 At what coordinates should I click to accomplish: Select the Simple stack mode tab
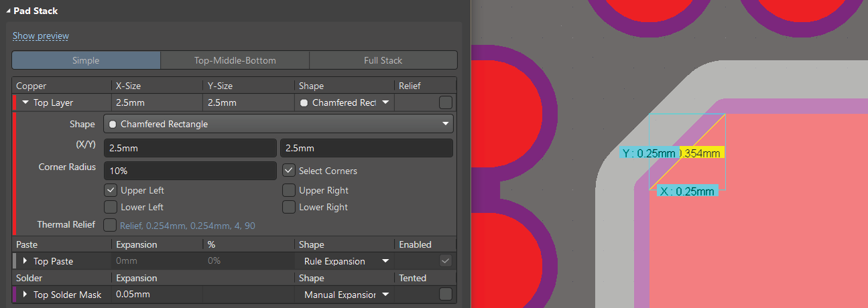(86, 60)
